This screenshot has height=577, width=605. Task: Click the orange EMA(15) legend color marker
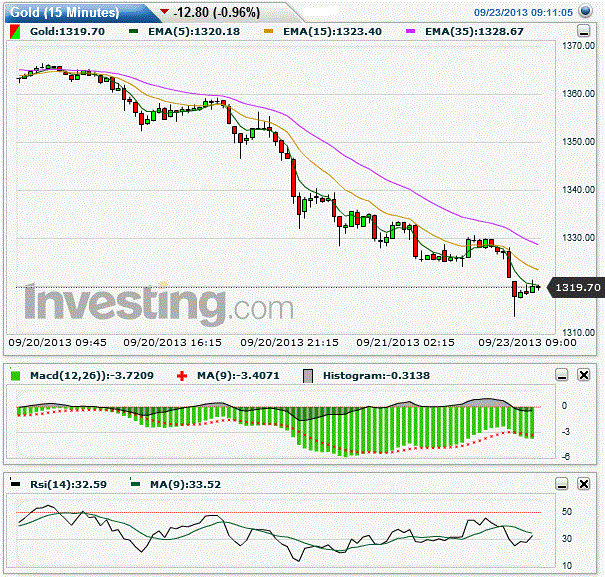coord(268,31)
